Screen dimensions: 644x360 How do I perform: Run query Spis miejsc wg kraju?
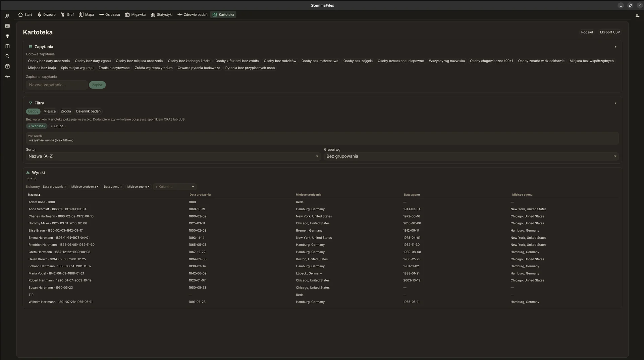(x=77, y=68)
